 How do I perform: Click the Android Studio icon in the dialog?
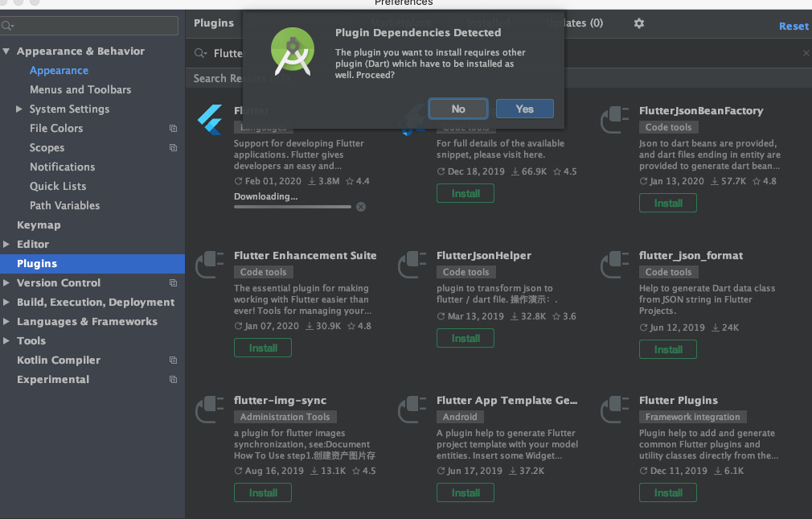pyautogui.click(x=293, y=51)
